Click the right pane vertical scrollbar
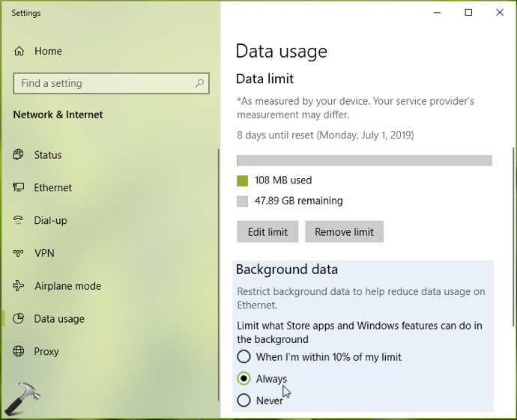Screen dimensions: 517x420 pyautogui.click(x=514, y=237)
